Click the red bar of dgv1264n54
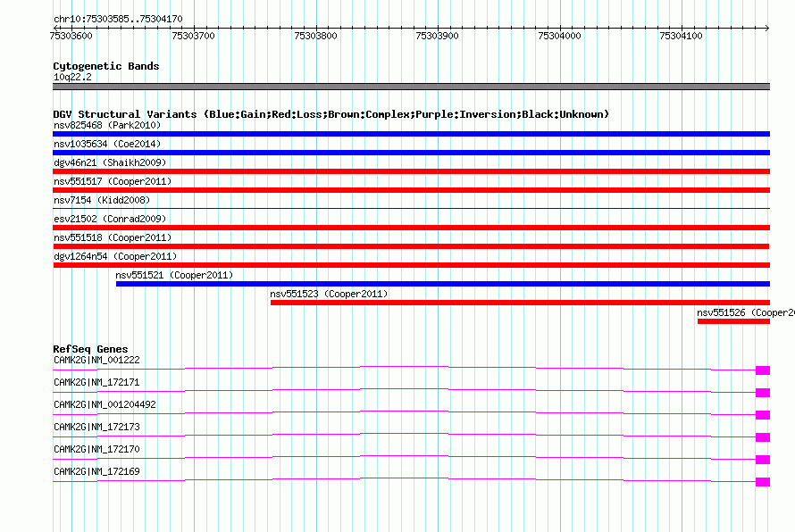Screen dimensions: 795x532 click(411, 265)
